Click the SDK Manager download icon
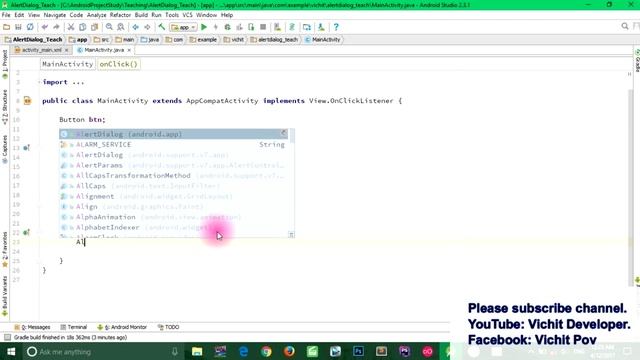Image resolution: width=640 pixels, height=360 pixels. pos(321,27)
